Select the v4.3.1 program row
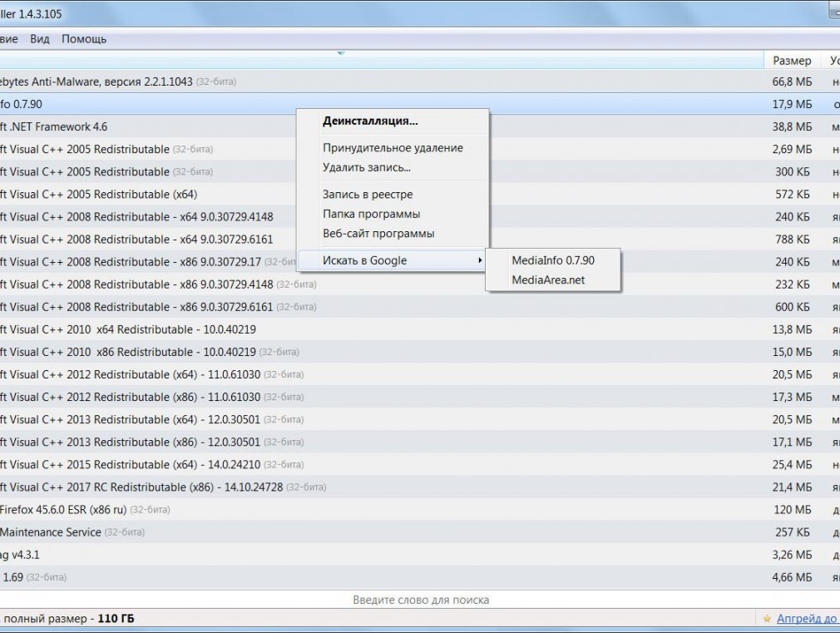 420,554
